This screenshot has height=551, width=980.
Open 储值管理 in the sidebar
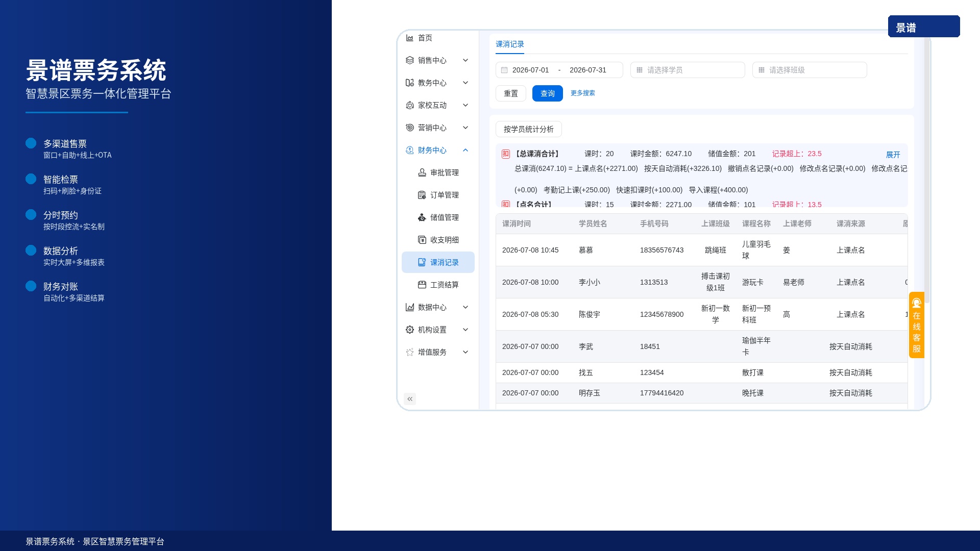[x=438, y=217]
